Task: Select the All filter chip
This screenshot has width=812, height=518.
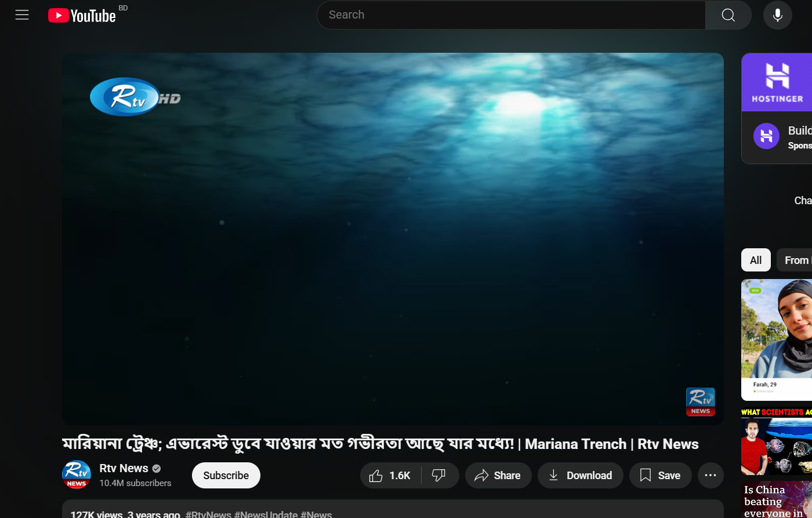Action: [x=755, y=260]
